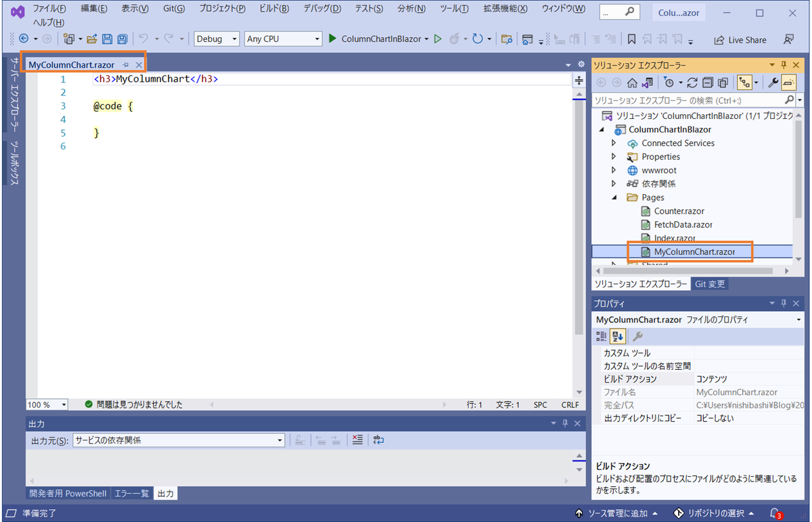Open the Git(G) menu
The height and width of the screenshot is (522, 812).
pos(175,9)
